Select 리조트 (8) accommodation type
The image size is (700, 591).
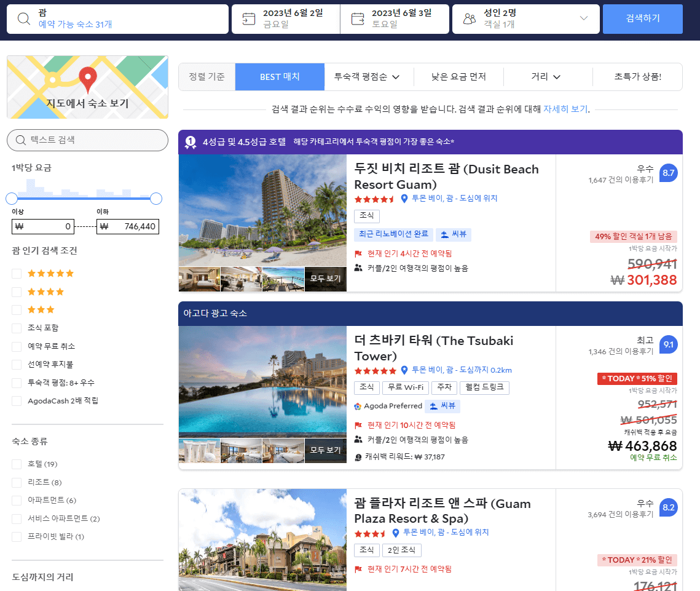(x=17, y=482)
